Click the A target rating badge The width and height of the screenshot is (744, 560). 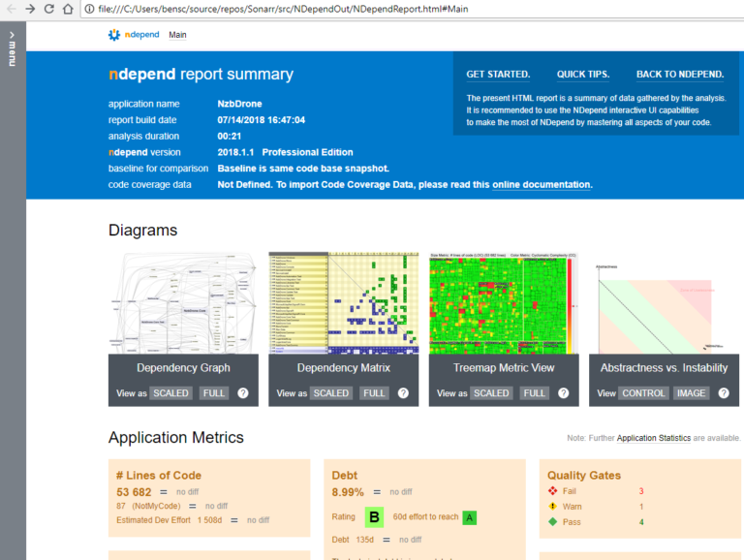click(x=469, y=517)
